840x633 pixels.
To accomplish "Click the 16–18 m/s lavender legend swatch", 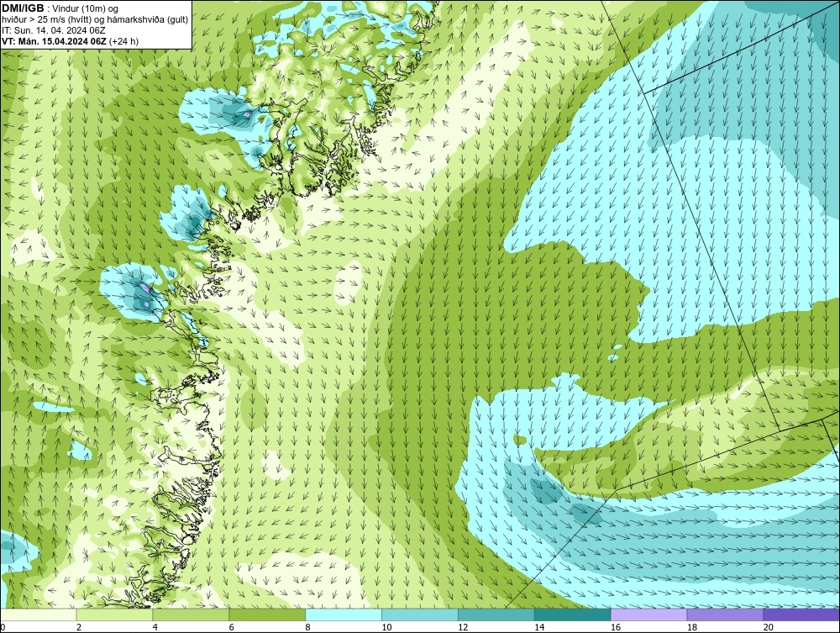I will [x=648, y=615].
